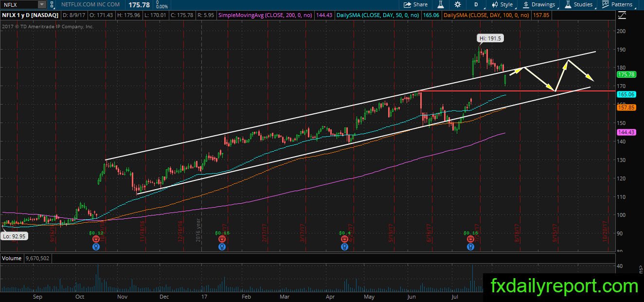Click the D: 8/9/17 date readout

[75, 15]
